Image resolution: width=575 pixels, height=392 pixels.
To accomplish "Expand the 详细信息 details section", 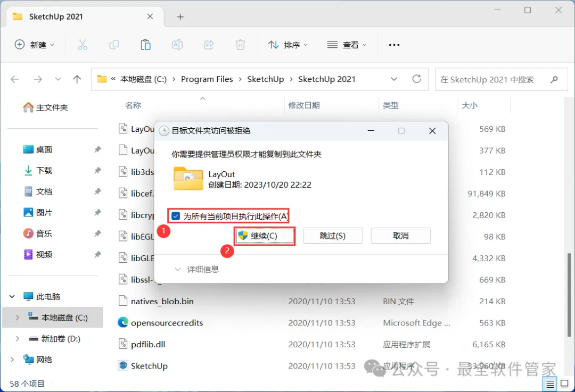I will [x=197, y=269].
